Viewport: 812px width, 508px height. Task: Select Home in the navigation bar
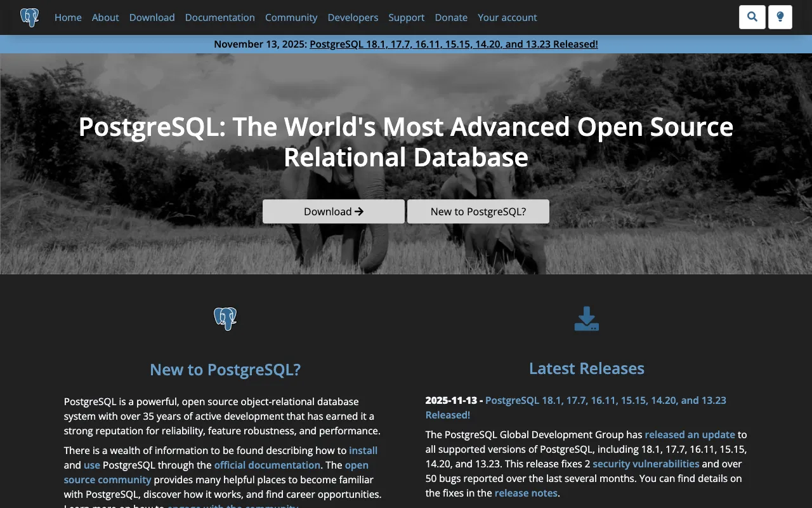coord(68,17)
